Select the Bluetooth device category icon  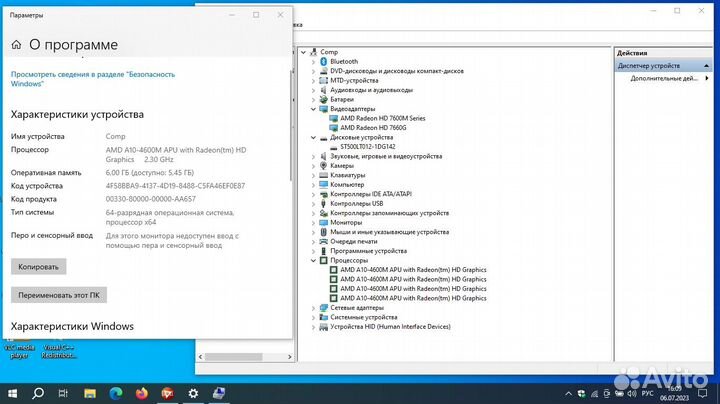323,61
